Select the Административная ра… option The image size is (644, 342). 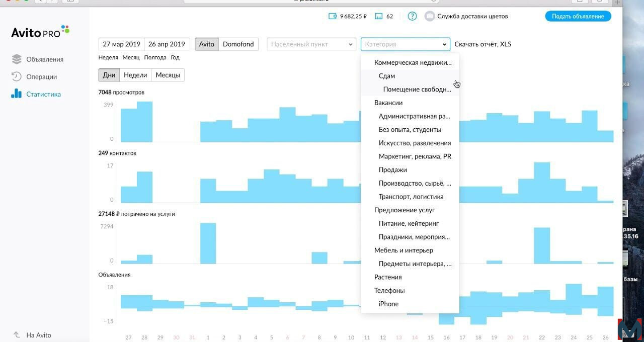[410, 116]
